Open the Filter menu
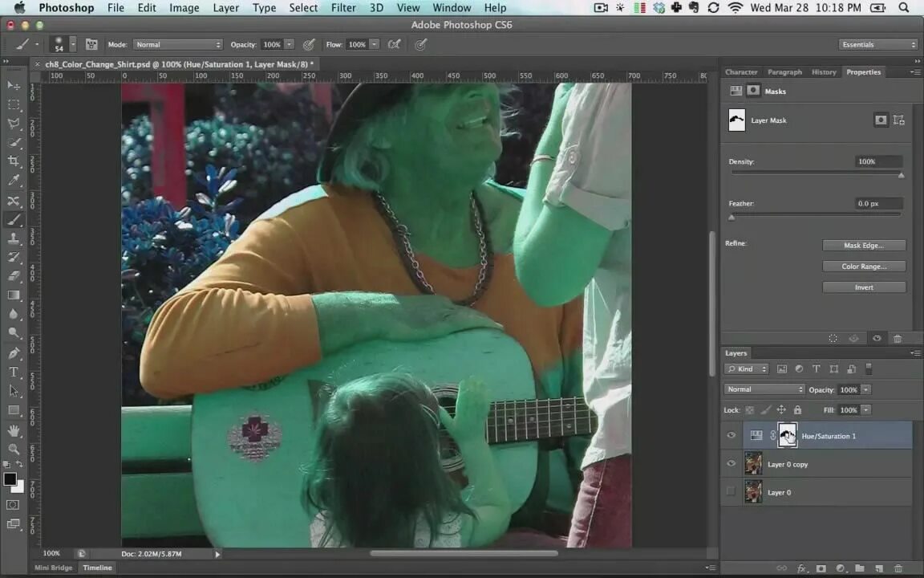 343,8
